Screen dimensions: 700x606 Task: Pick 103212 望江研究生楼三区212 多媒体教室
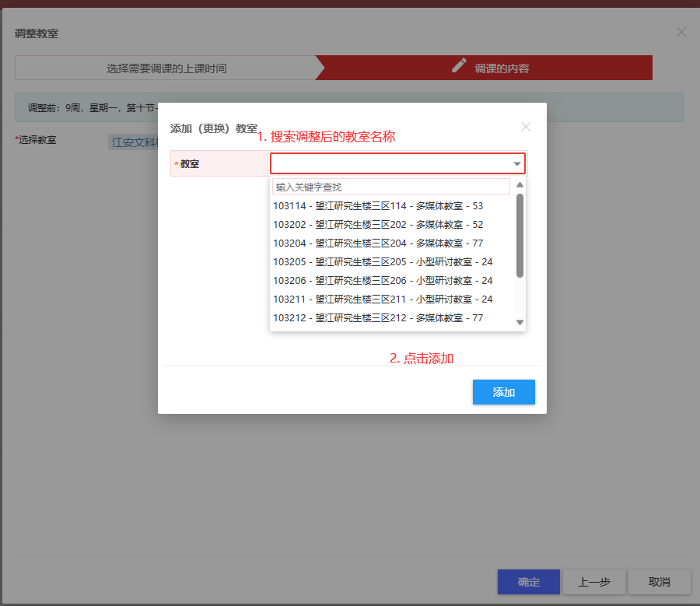click(378, 318)
